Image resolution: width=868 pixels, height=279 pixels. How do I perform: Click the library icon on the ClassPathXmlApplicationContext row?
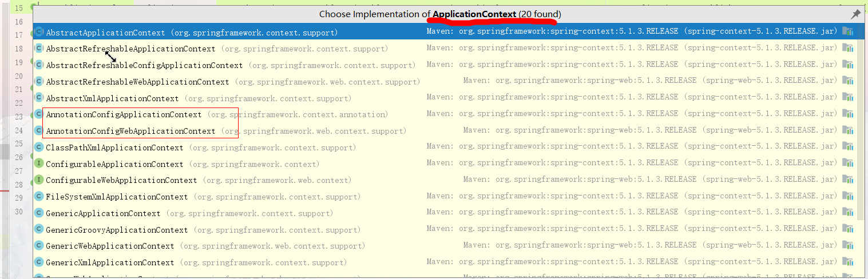pyautogui.click(x=847, y=147)
